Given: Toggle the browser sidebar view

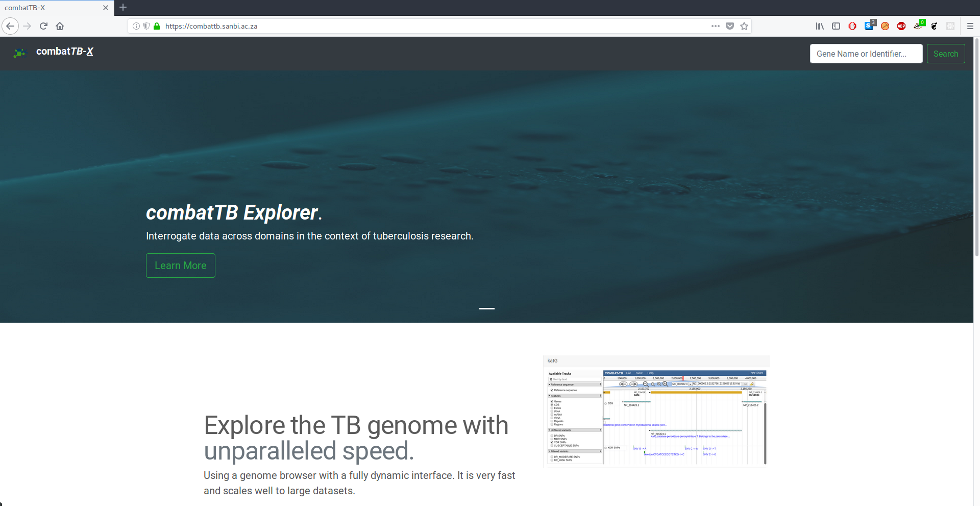Looking at the screenshot, I should point(836,26).
